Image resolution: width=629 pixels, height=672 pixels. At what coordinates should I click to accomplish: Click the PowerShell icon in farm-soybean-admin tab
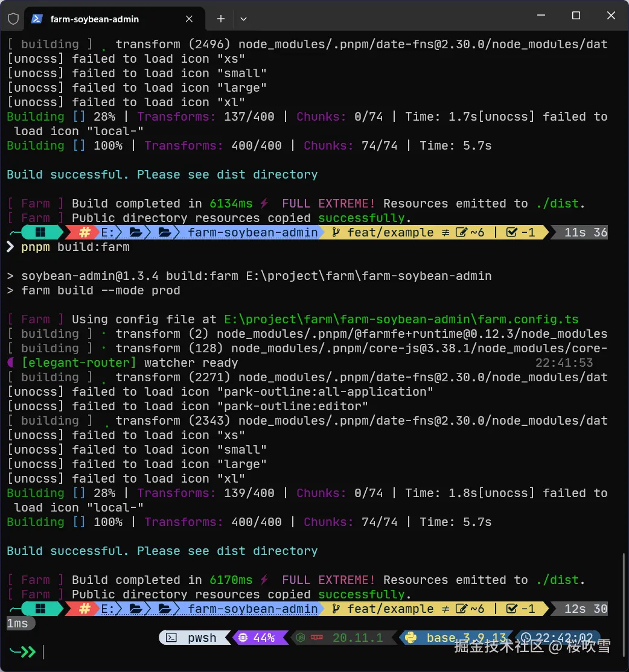(x=37, y=19)
